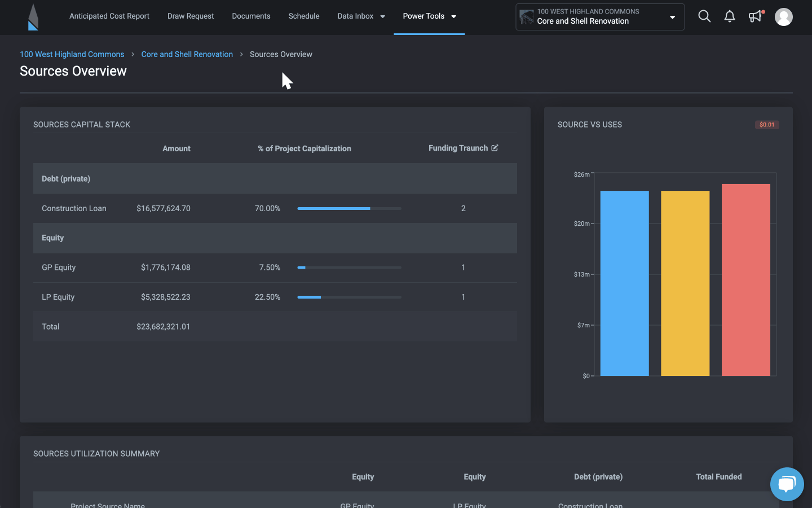This screenshot has height=508, width=812.
Task: Open the Anticipated Cost Report page
Action: point(109,16)
